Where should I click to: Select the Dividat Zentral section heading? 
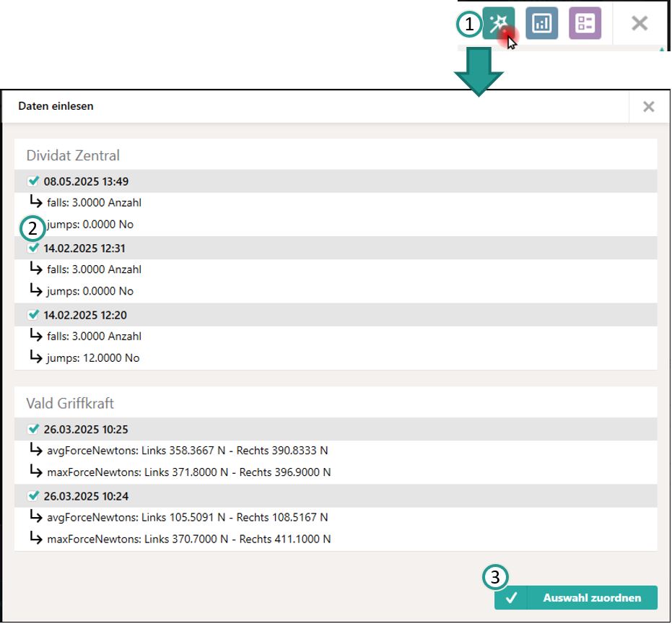coord(73,155)
